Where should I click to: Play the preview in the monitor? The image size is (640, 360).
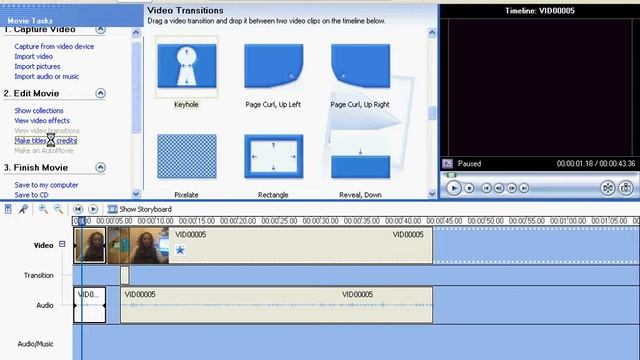[x=453, y=188]
